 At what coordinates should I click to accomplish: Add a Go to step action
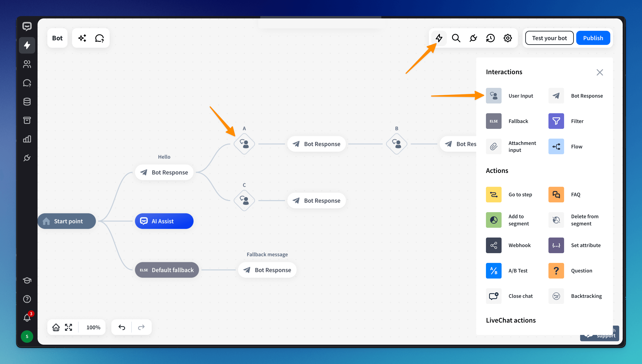pyautogui.click(x=494, y=195)
